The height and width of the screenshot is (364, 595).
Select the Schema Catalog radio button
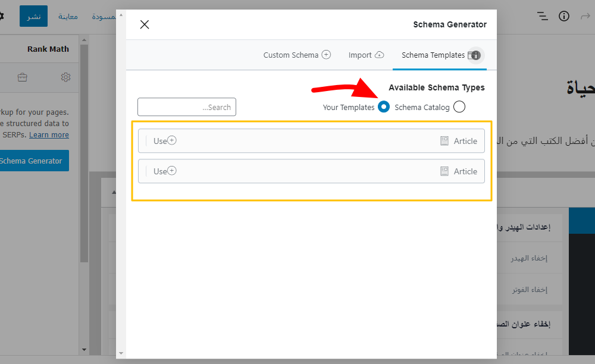(x=459, y=107)
